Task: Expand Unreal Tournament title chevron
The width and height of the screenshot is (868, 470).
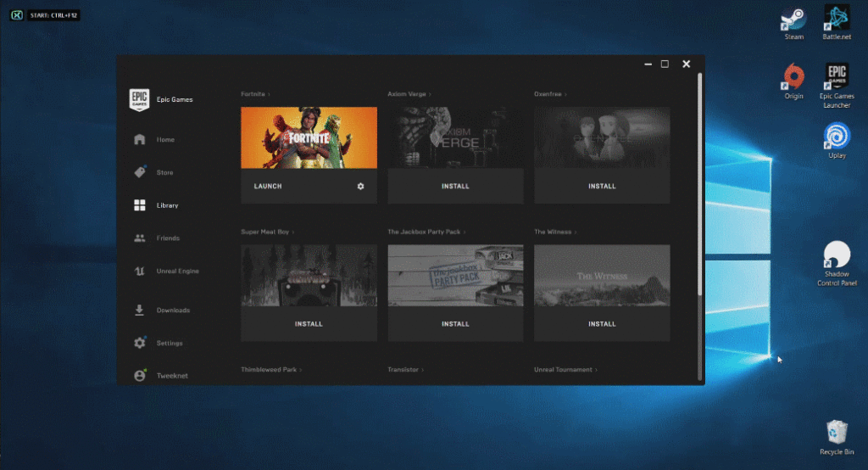Action: tap(596, 370)
